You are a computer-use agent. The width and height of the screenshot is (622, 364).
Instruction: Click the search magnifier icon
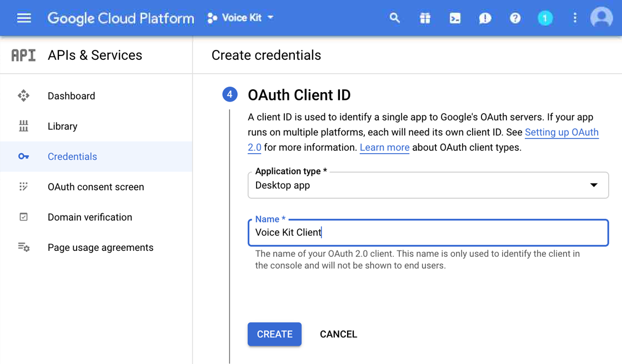pyautogui.click(x=394, y=18)
